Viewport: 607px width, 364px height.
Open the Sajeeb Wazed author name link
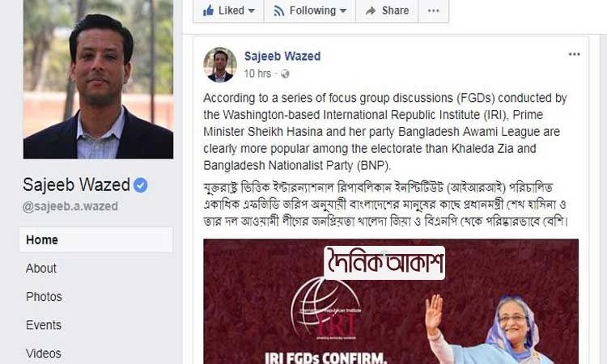(x=282, y=57)
